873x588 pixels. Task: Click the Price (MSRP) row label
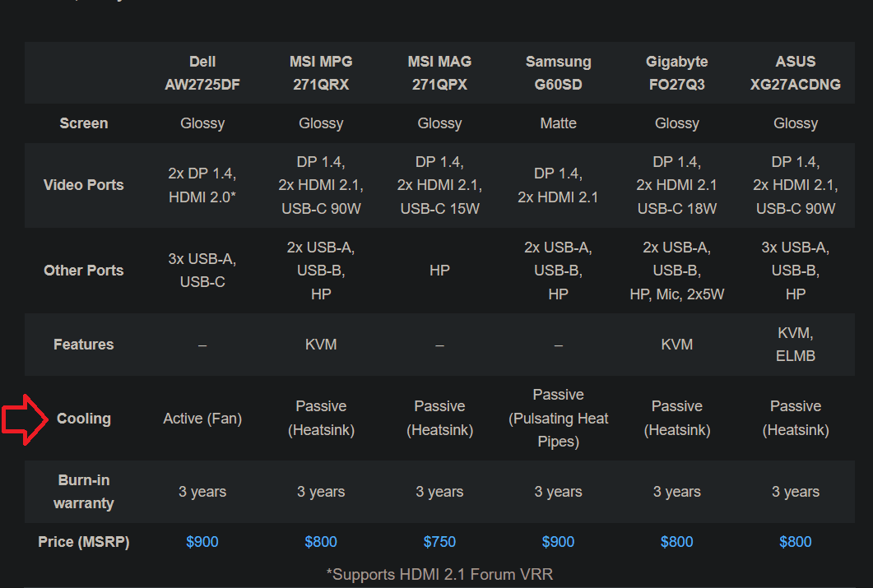(x=83, y=542)
